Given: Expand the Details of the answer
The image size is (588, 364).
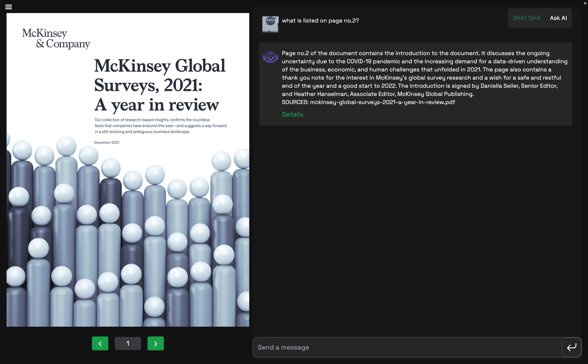Looking at the screenshot, I should (x=292, y=114).
